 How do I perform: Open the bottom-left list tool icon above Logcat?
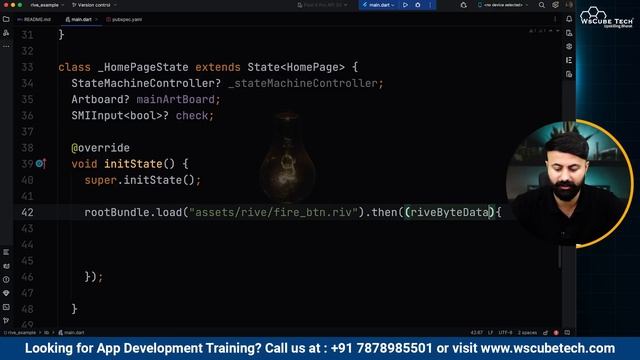[x=6, y=252]
